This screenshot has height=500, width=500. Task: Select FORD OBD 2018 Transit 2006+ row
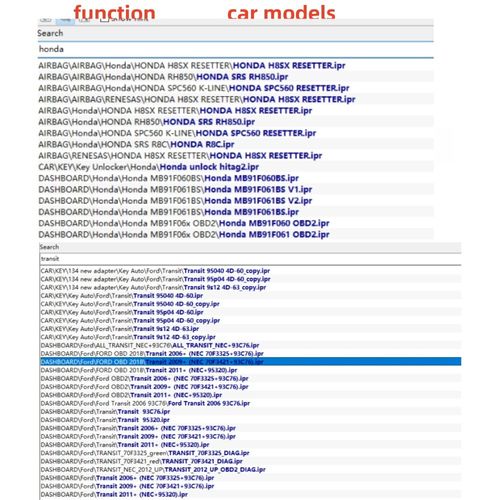tap(250, 354)
